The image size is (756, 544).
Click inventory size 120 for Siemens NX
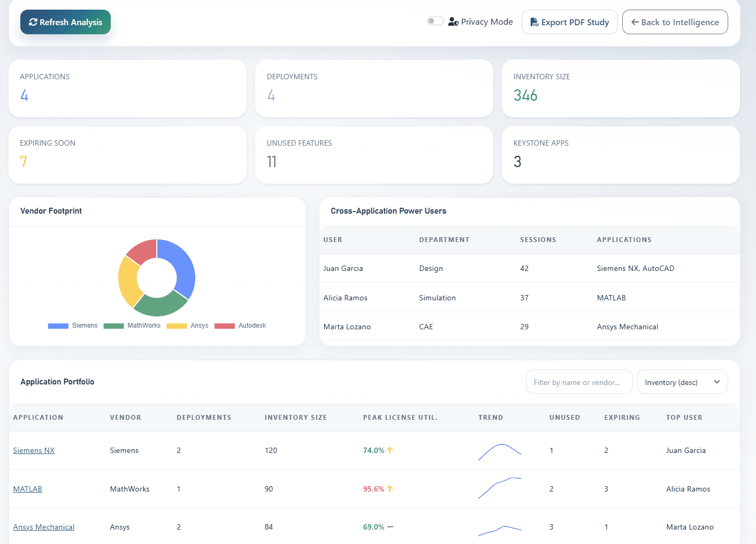pyautogui.click(x=271, y=450)
